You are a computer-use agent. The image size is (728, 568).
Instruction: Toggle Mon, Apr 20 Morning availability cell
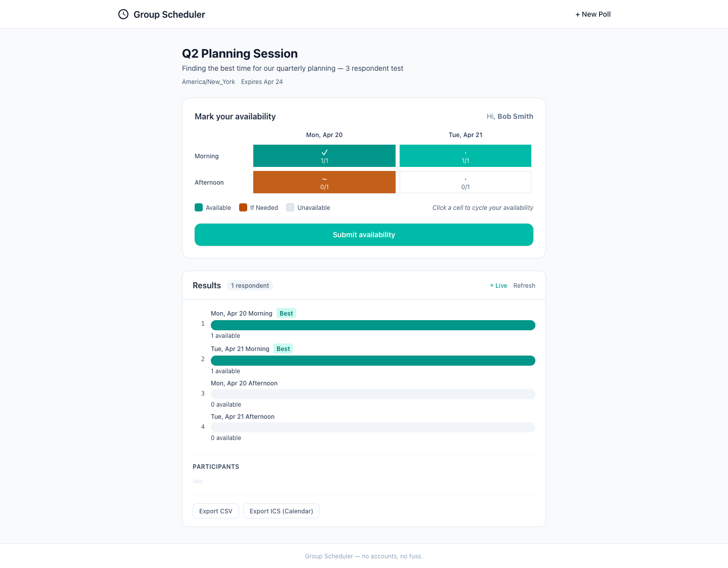(324, 156)
